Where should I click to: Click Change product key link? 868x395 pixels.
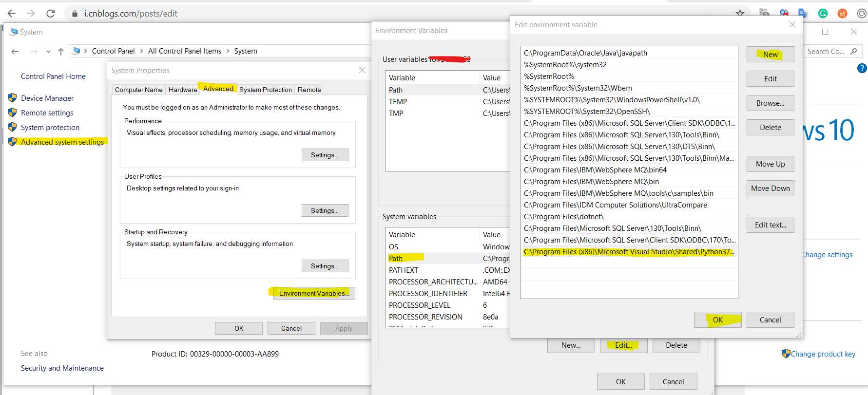pos(823,354)
